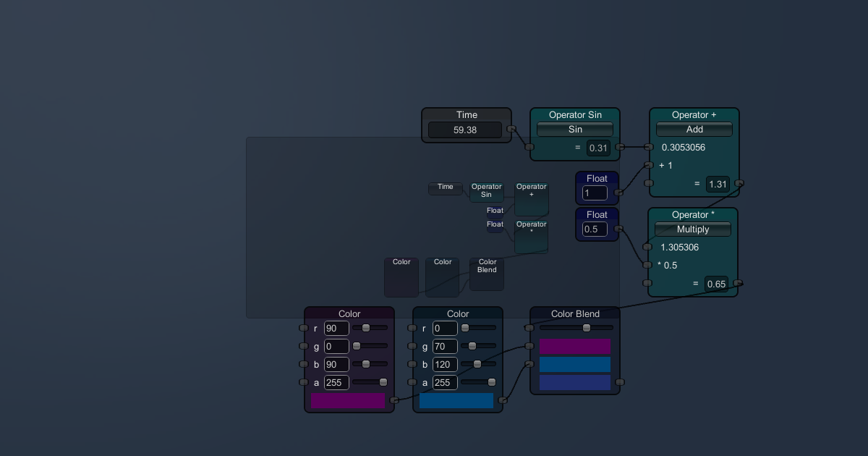Open the Multiply operator selector

(692, 229)
